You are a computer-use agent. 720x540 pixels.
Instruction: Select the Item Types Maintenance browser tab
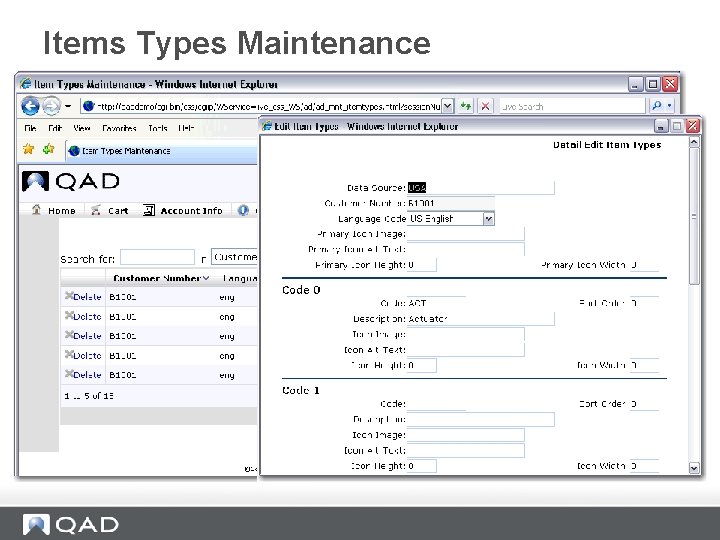click(162, 151)
